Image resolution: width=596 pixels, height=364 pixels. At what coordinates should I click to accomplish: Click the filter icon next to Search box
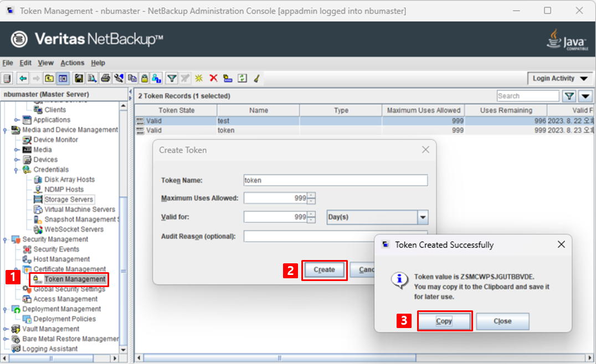569,96
